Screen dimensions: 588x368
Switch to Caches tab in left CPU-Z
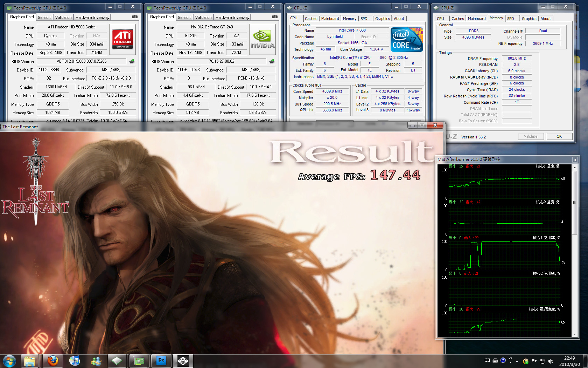click(x=311, y=19)
